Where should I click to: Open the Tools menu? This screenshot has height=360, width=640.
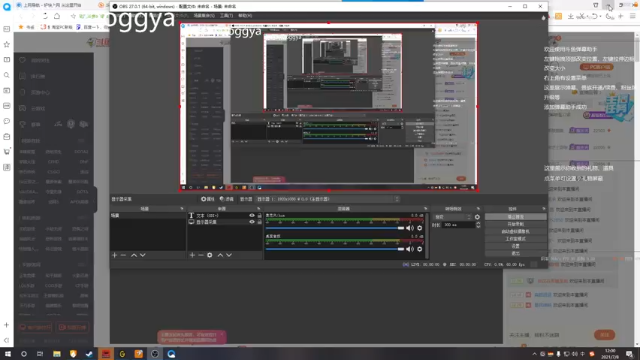pyautogui.click(x=226, y=16)
